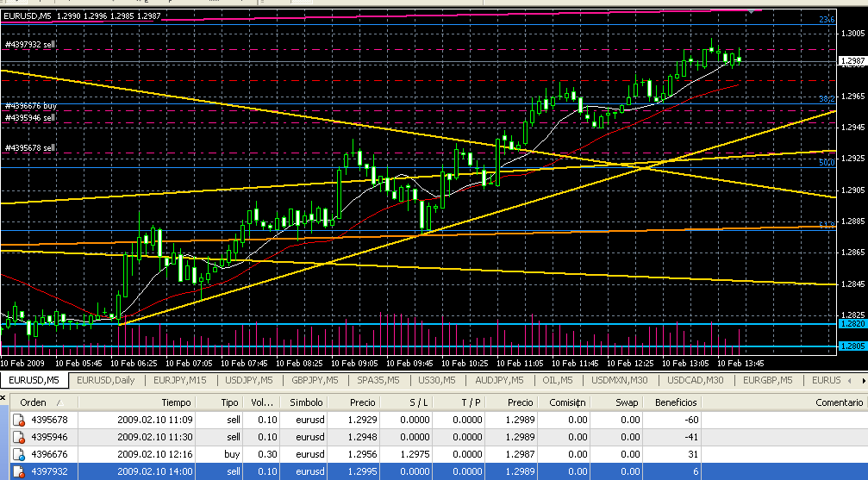Click the current price label 1.2987

coord(852,60)
